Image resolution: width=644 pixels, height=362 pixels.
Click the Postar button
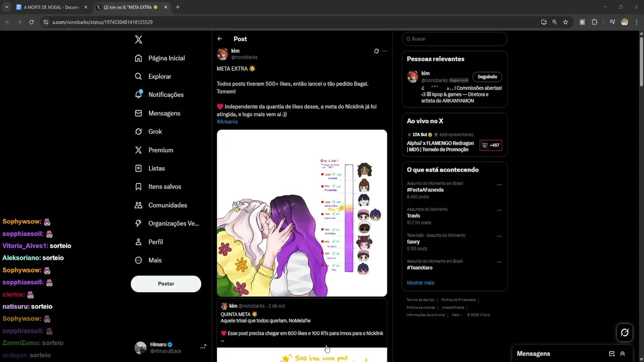[166, 284]
